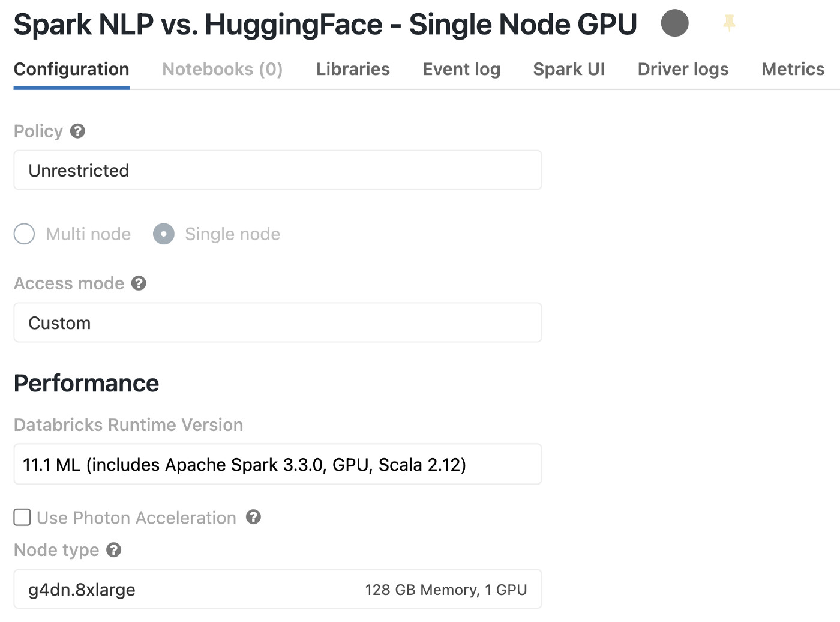Open the Spark UI tab
The width and height of the screenshot is (840, 622).
(x=569, y=70)
